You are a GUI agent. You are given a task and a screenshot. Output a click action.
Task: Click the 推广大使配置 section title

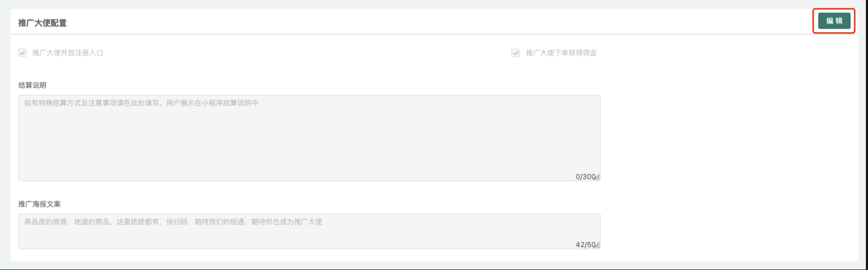click(42, 23)
